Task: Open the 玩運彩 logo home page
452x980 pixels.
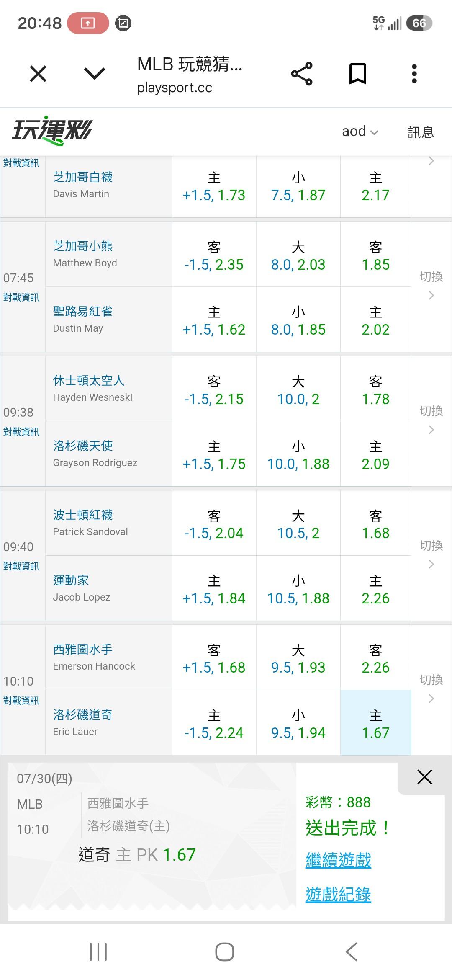Action: click(52, 131)
